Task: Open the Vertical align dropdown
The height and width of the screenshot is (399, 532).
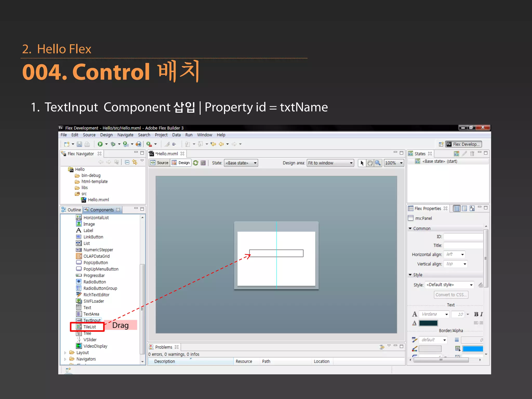Action: 456,264
